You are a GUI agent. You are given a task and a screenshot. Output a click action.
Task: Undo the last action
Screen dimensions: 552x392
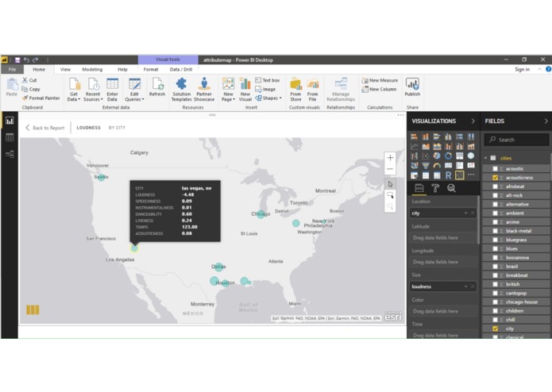click(x=26, y=60)
